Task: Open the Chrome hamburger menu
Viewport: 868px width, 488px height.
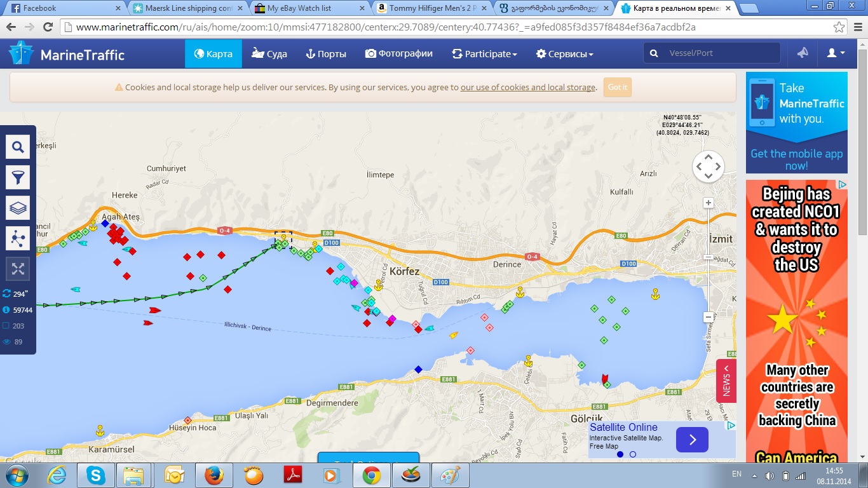Action: (858, 27)
